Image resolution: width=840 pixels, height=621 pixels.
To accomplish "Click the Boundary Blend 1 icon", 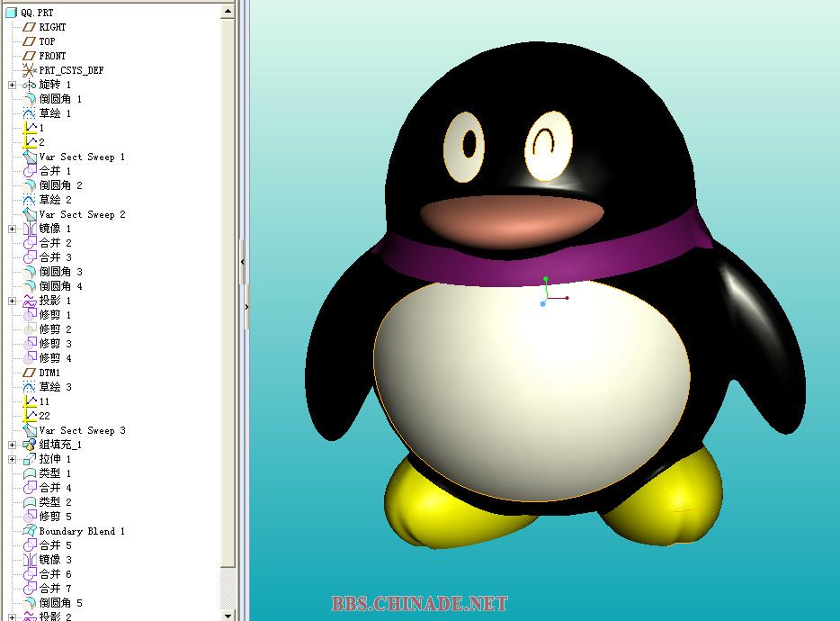I will [x=29, y=531].
